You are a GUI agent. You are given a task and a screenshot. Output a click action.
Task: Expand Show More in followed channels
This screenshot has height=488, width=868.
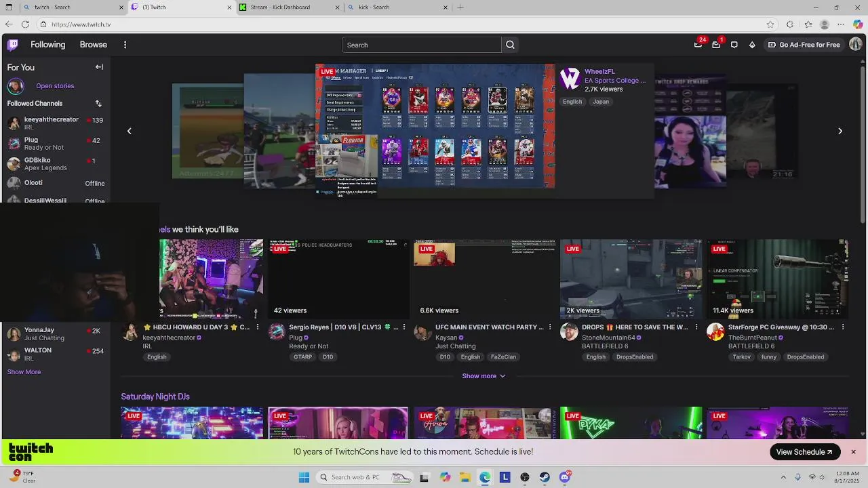pos(24,372)
